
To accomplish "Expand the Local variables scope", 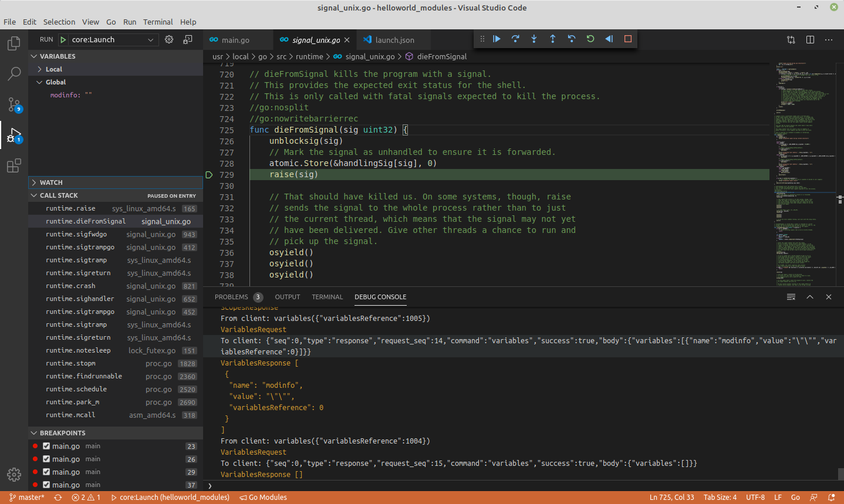I will click(x=116, y=69).
